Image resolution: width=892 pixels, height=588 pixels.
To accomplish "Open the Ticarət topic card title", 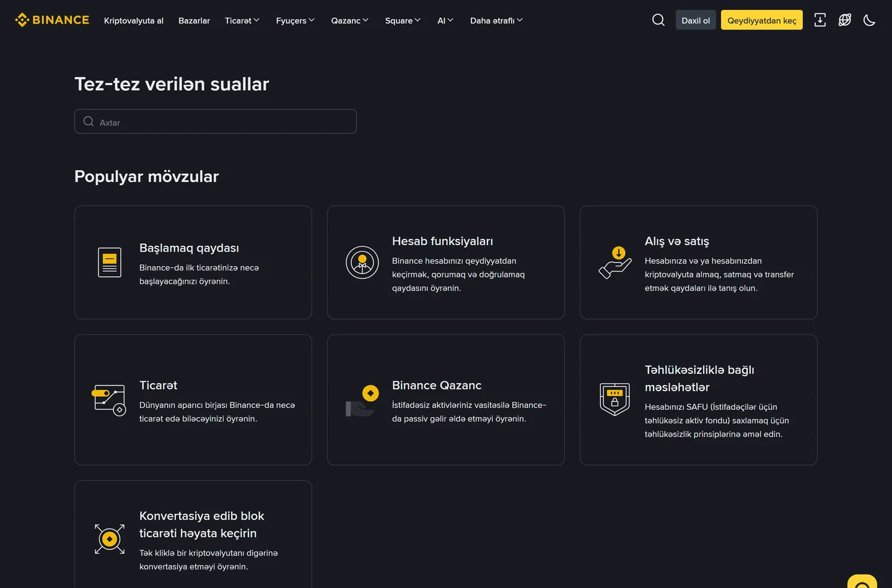I will [x=158, y=386].
